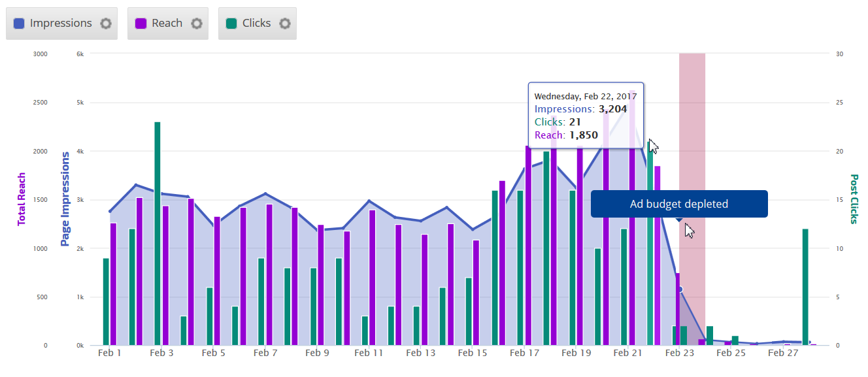Image resolution: width=868 pixels, height=377 pixels.
Task: Open the Clicks series settings gear
Action: pos(284,24)
